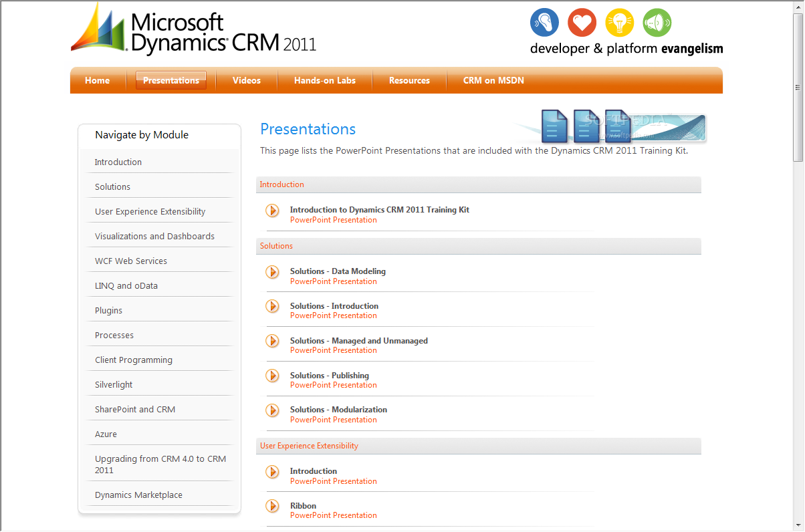Open CRM on MSDN tab
This screenshot has width=805, height=532.
(x=493, y=80)
